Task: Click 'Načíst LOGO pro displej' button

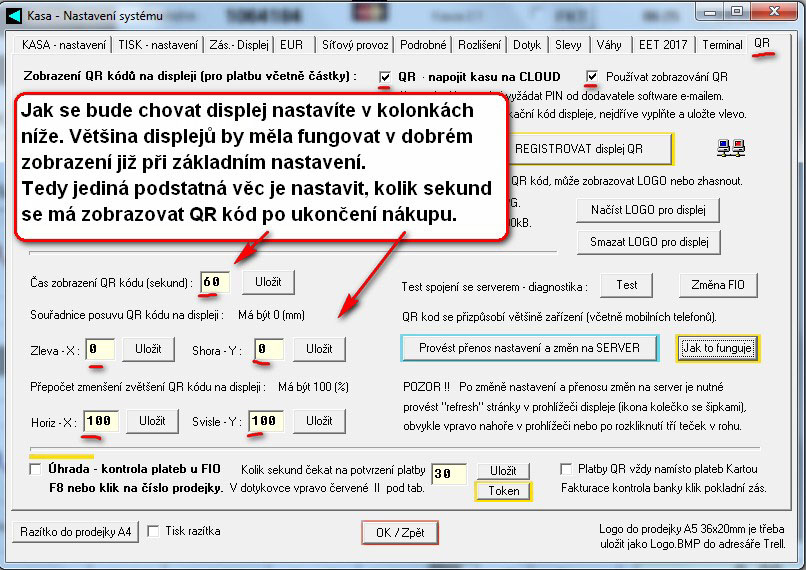Action: 648,211
